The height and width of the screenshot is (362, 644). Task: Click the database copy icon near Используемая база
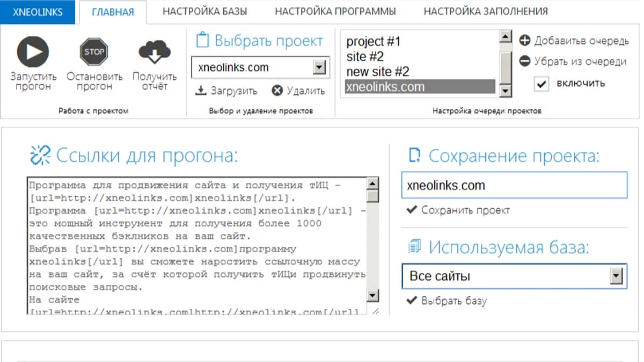414,247
